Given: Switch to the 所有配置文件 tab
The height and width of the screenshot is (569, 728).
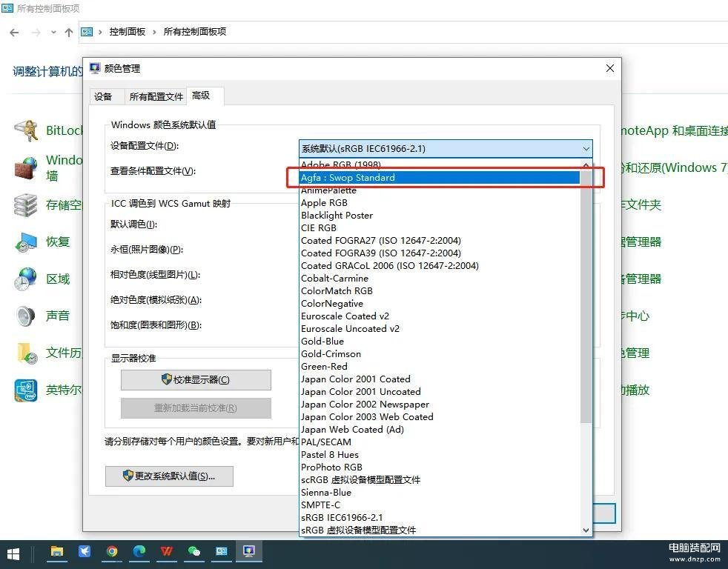Looking at the screenshot, I should [156, 96].
